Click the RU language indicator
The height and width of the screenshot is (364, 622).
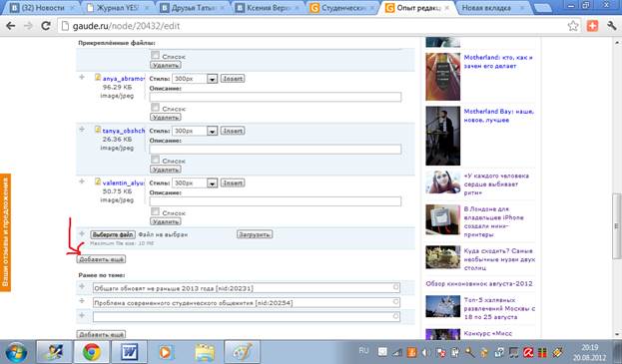363,351
